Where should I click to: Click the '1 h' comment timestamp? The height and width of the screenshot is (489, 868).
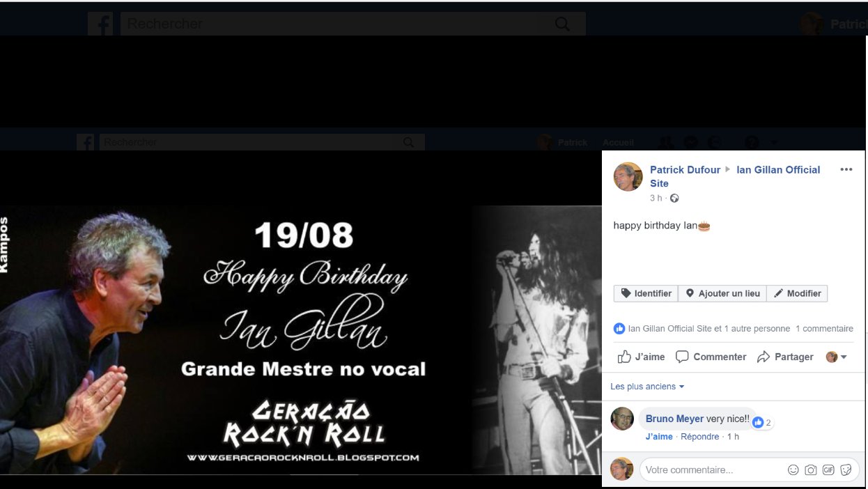733,437
